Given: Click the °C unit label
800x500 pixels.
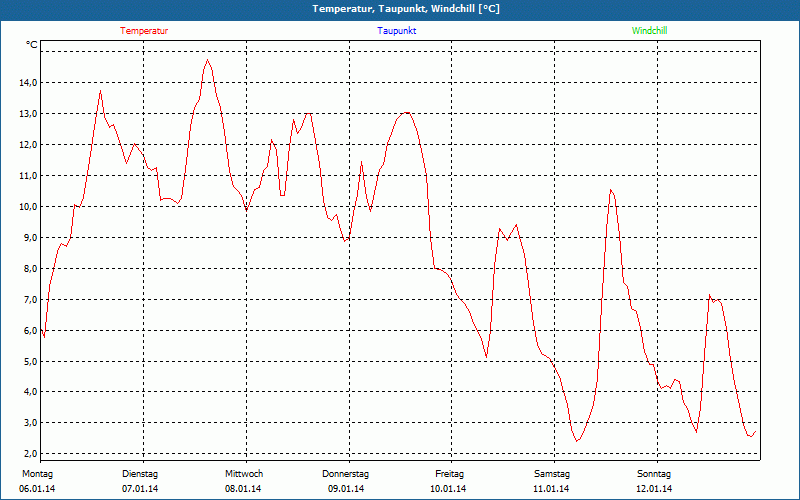Looking at the screenshot, I should 32,45.
